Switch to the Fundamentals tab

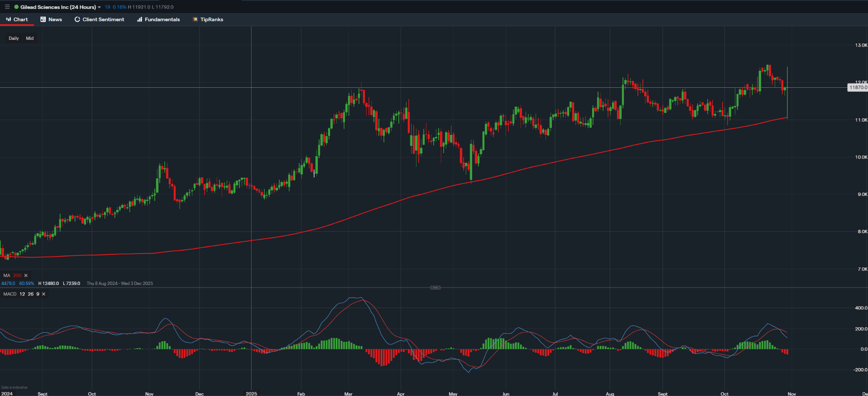pyautogui.click(x=158, y=19)
